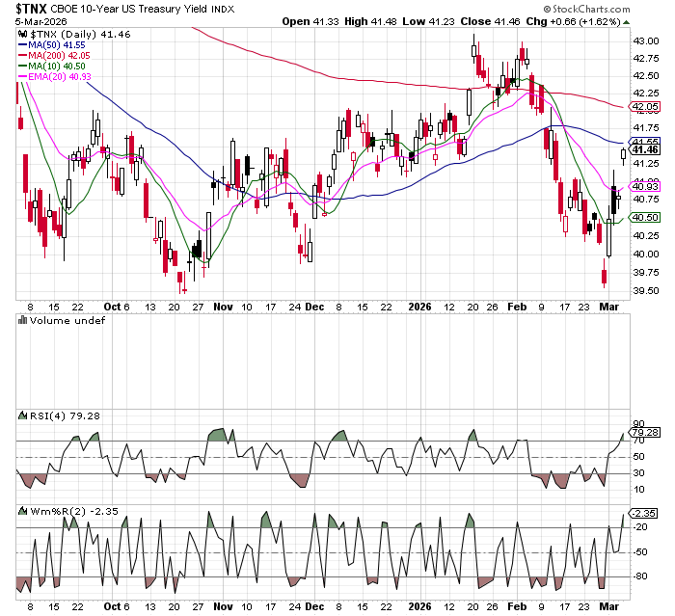Viewport: 675px width, 616px height.
Task: Click the Open 41.33 value
Action: (310, 21)
